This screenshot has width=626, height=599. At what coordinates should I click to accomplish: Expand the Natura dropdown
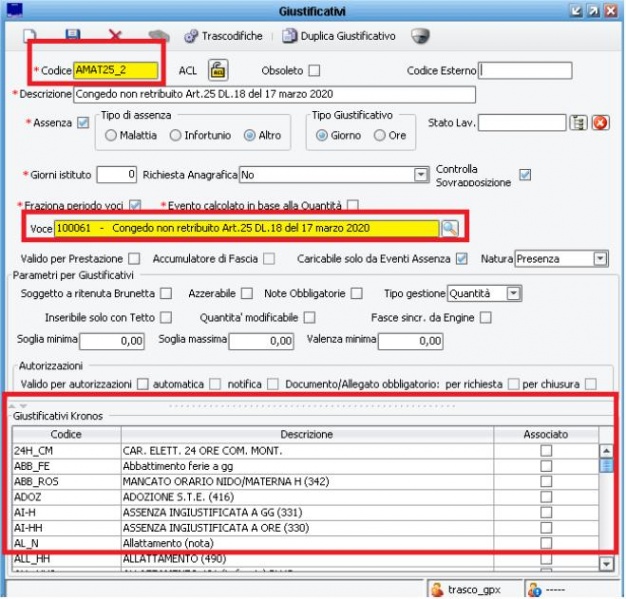click(x=599, y=259)
